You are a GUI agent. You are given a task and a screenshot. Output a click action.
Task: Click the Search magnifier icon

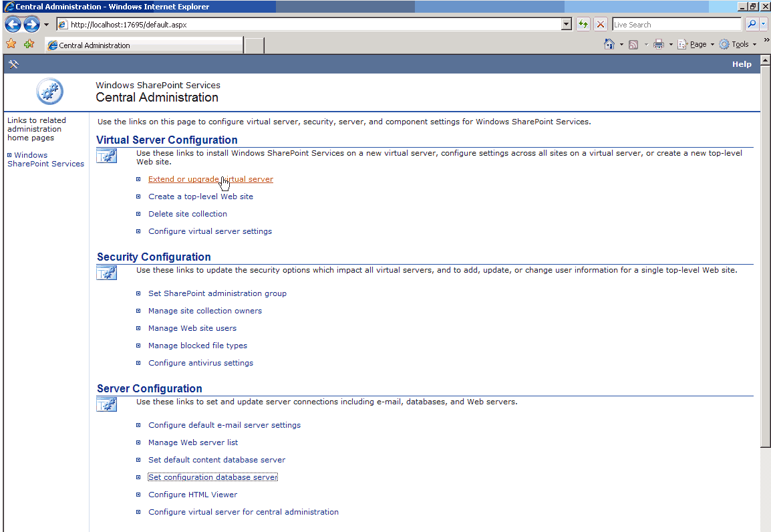click(x=752, y=24)
